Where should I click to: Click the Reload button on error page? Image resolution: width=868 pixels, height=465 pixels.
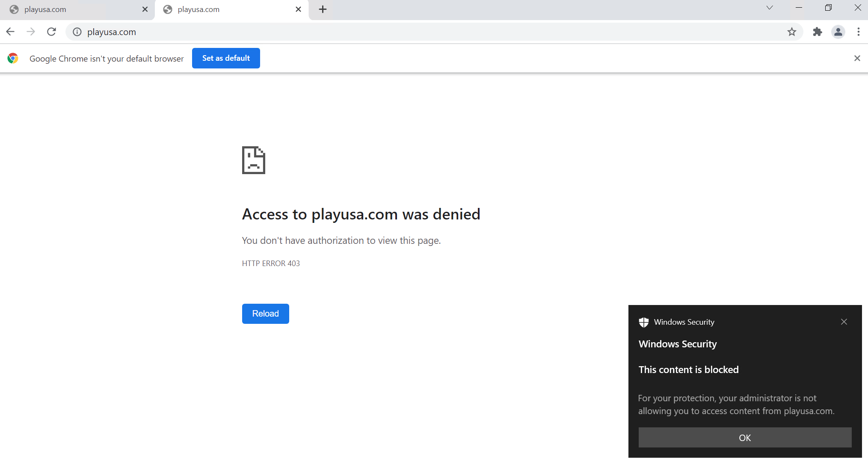pyautogui.click(x=265, y=314)
